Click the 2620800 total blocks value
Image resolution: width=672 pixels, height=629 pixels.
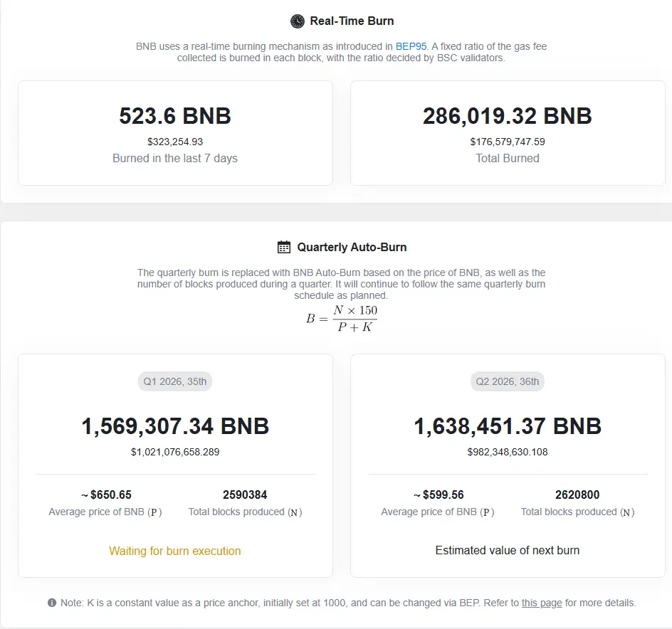577,495
